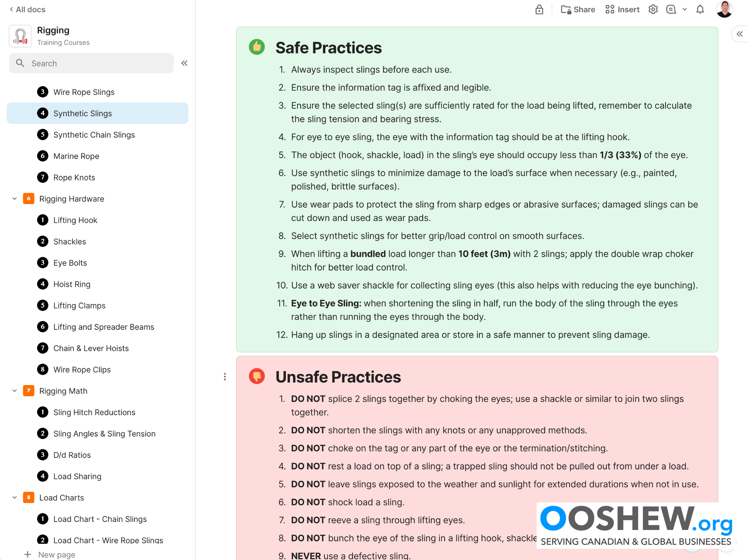
Task: Open the block options three-dot handle
Action: pos(225,377)
